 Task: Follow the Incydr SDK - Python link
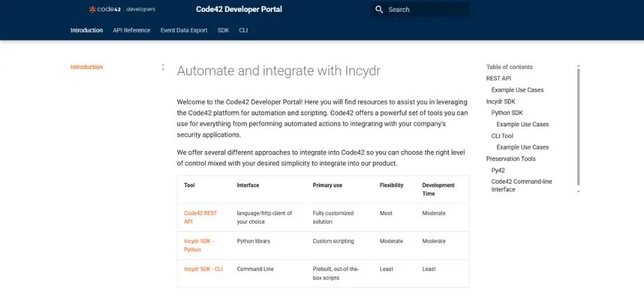coord(199,245)
